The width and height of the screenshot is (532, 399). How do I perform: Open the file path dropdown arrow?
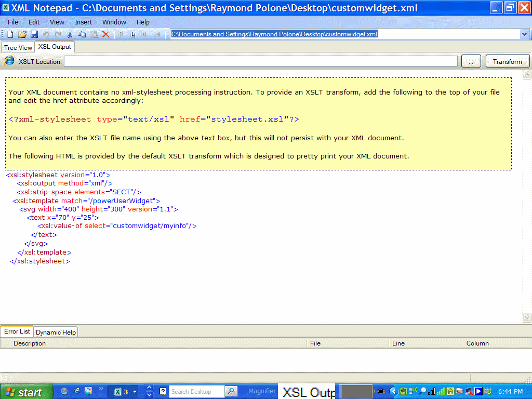click(524, 34)
